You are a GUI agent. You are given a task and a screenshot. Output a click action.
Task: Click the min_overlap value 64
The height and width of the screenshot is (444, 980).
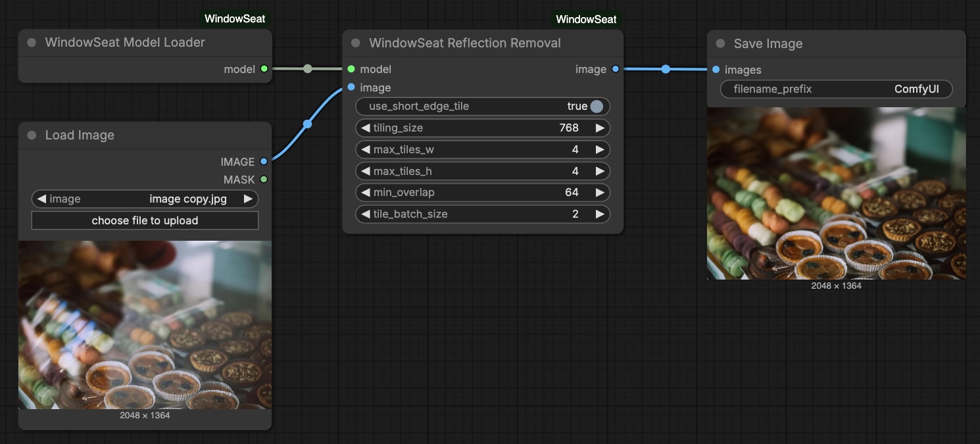pos(572,193)
